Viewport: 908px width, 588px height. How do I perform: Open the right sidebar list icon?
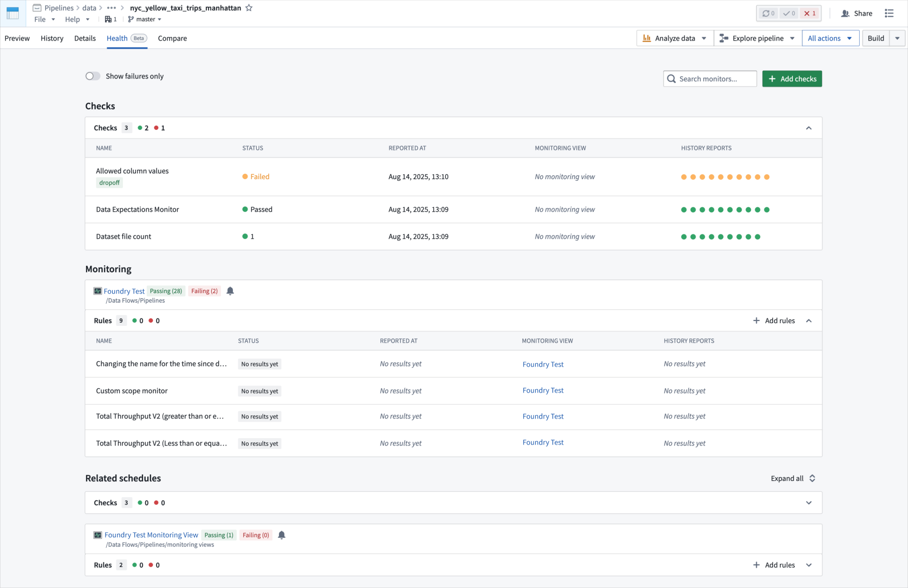click(889, 14)
